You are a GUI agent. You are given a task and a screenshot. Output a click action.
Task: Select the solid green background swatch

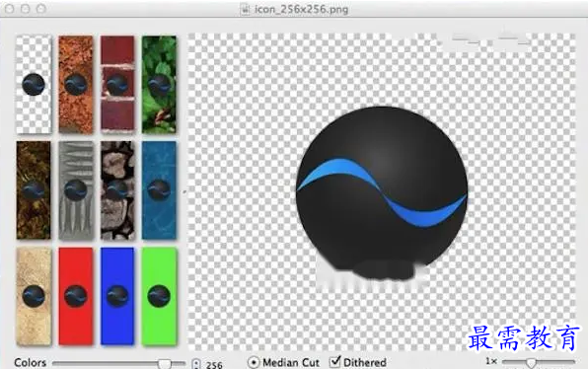pyautogui.click(x=159, y=296)
